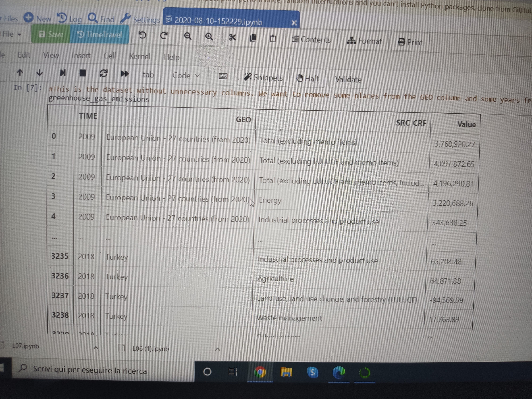This screenshot has height=399, width=532.
Task: Open the View menu
Action: pos(51,55)
